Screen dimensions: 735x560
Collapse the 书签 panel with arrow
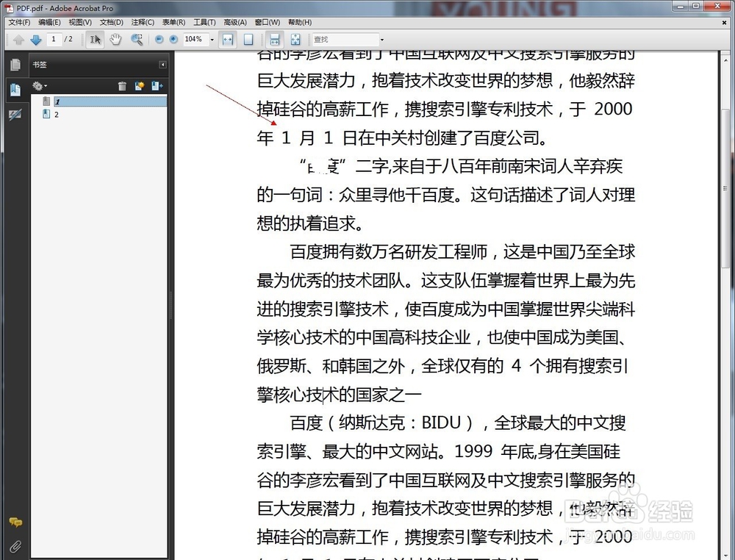coord(162,65)
